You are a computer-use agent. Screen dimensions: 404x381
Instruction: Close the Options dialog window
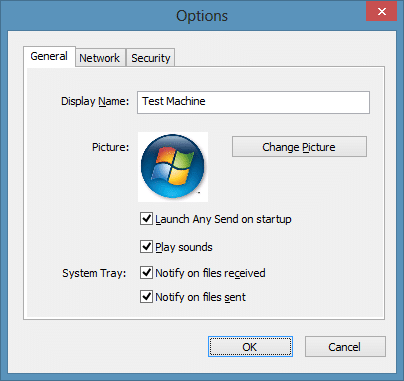382,12
